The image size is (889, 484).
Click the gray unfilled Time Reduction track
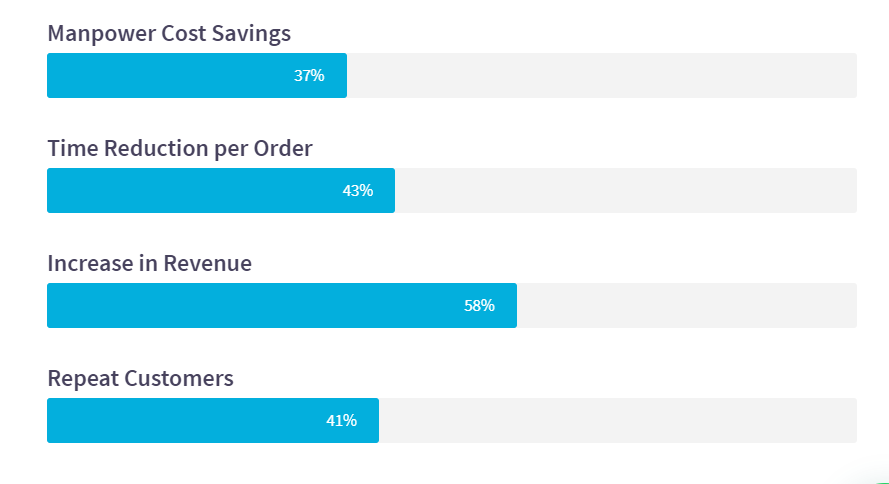[x=625, y=190]
